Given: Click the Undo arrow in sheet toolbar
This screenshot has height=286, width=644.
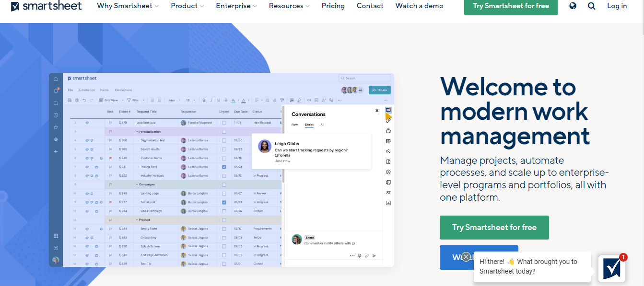Looking at the screenshot, I should [84, 100].
